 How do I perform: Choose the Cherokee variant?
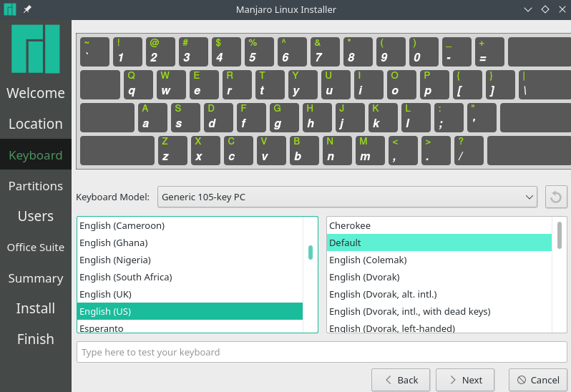click(x=439, y=225)
